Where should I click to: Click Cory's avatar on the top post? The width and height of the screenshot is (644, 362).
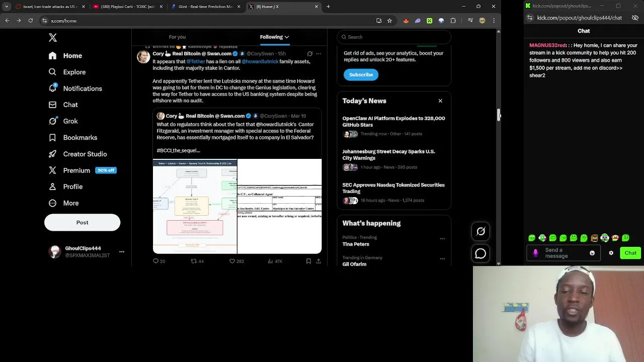[143, 57]
